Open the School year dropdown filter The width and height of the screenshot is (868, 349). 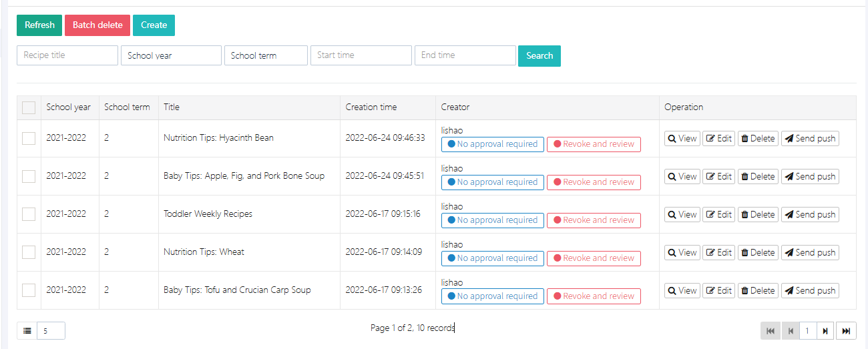coord(171,55)
